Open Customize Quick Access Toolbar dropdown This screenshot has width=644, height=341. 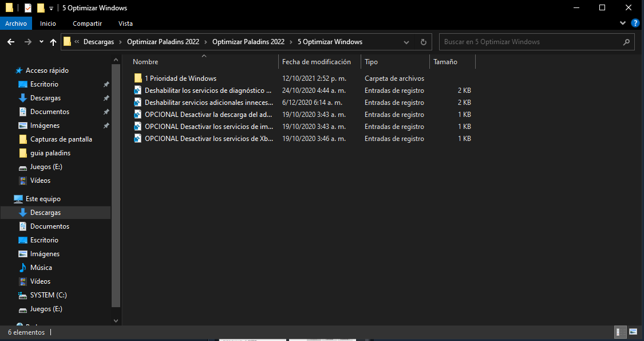pos(51,8)
